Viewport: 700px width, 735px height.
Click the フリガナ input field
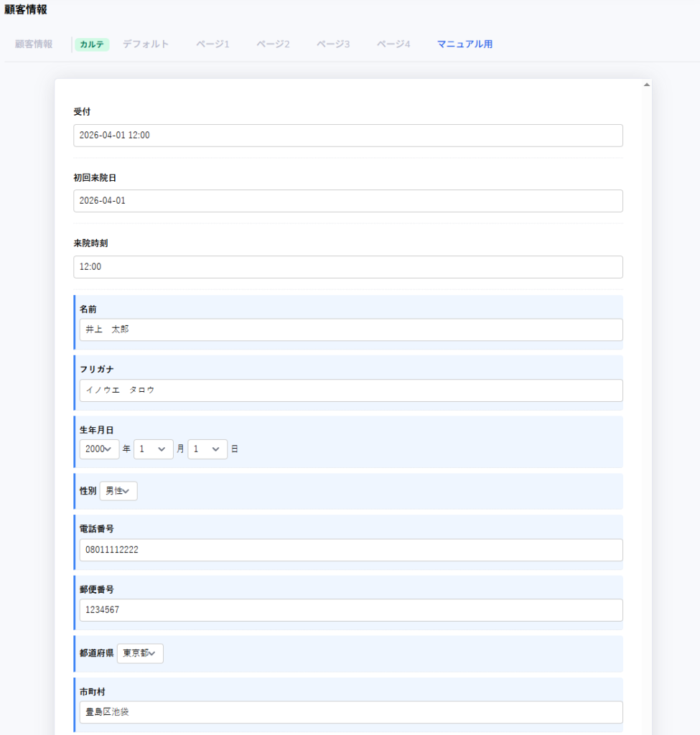(x=350, y=390)
